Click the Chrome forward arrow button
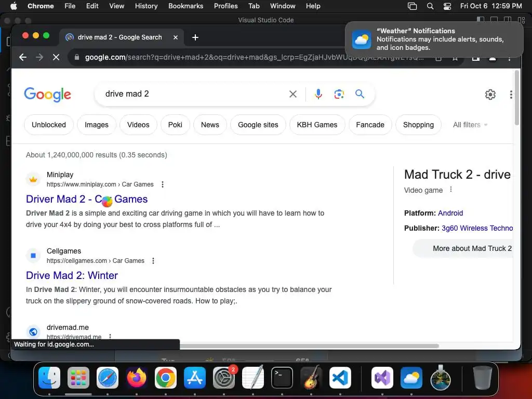Image resolution: width=532 pixels, height=399 pixels. tap(39, 57)
